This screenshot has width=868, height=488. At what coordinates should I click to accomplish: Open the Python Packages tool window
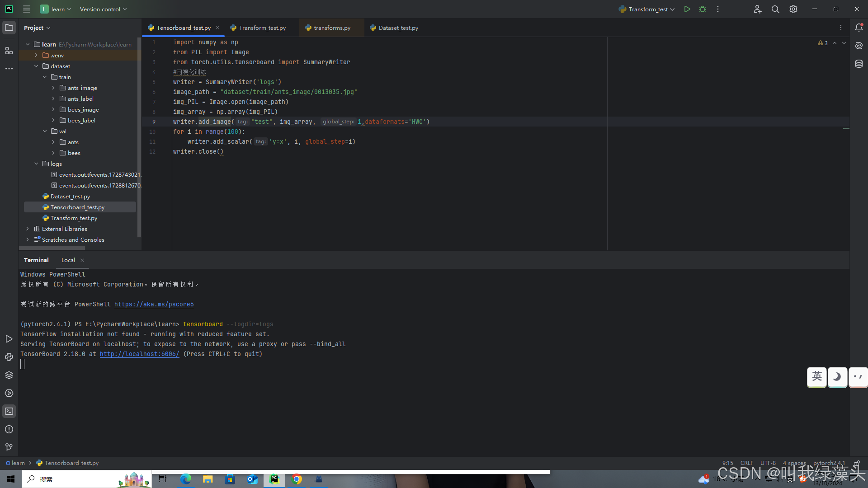tap(9, 375)
